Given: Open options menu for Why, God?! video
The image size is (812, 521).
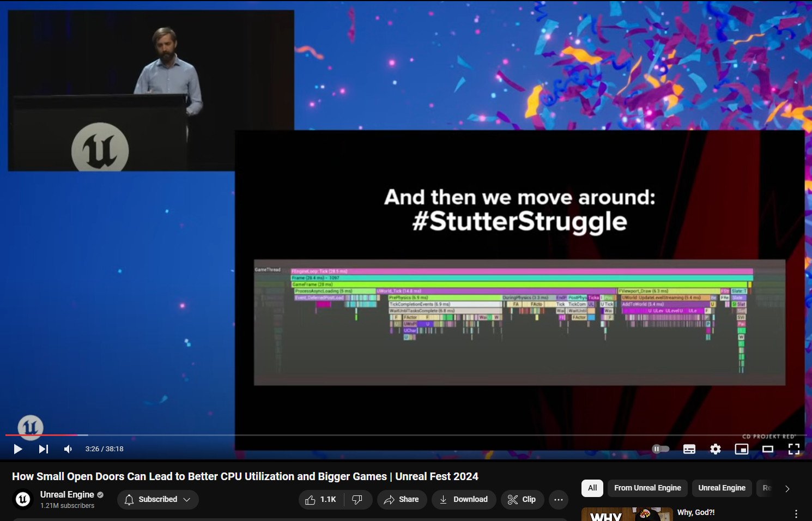Looking at the screenshot, I should (796, 513).
